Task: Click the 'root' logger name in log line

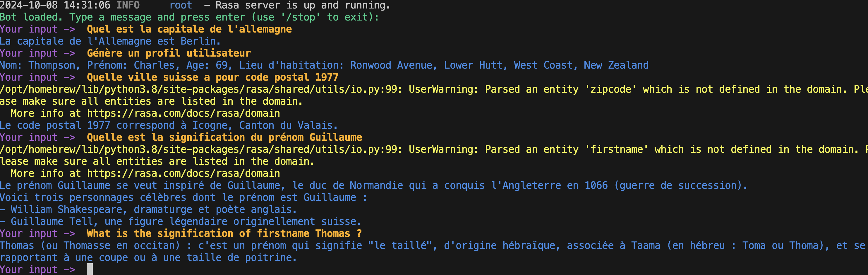Action: coord(181,5)
